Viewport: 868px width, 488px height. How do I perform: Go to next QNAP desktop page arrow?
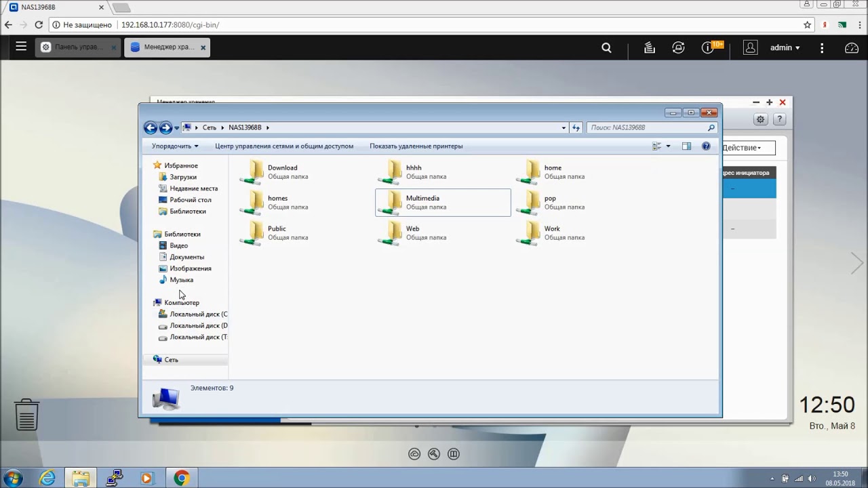pyautogui.click(x=857, y=263)
